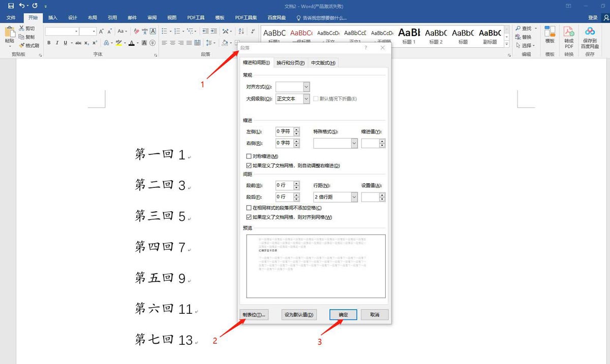610x364 pixels.
Task: Open the 特殊格式 dropdown
Action: coord(354,143)
